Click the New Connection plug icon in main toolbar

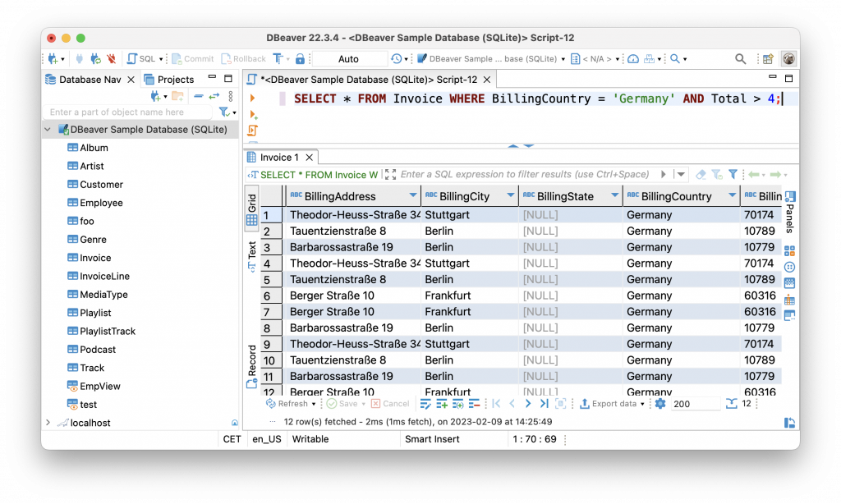[53, 58]
